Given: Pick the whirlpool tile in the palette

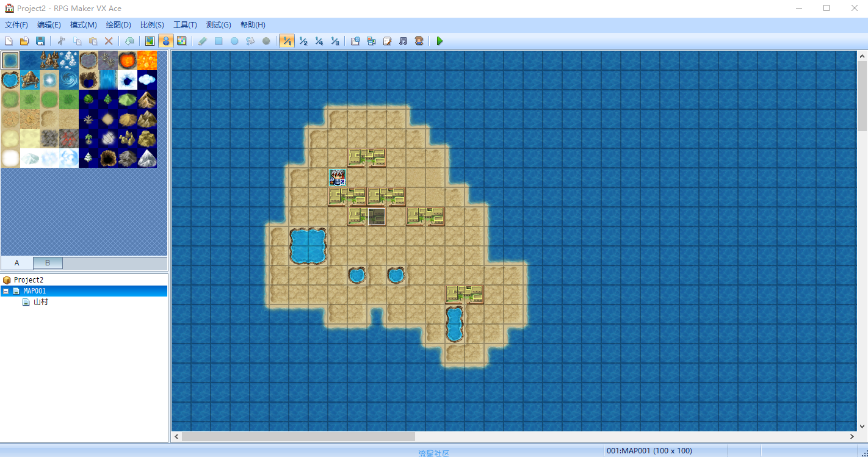Looking at the screenshot, I should click(69, 80).
